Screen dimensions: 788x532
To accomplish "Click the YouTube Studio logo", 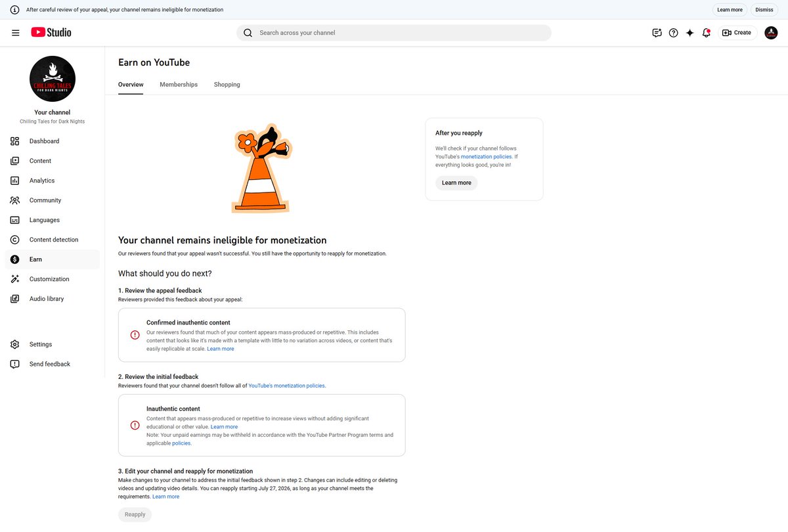I will (51, 32).
